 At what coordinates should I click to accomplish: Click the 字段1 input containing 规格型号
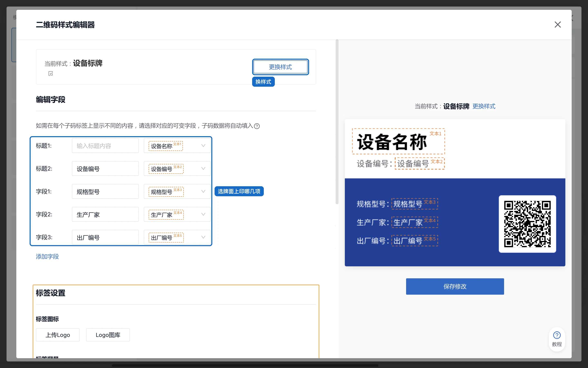105,192
